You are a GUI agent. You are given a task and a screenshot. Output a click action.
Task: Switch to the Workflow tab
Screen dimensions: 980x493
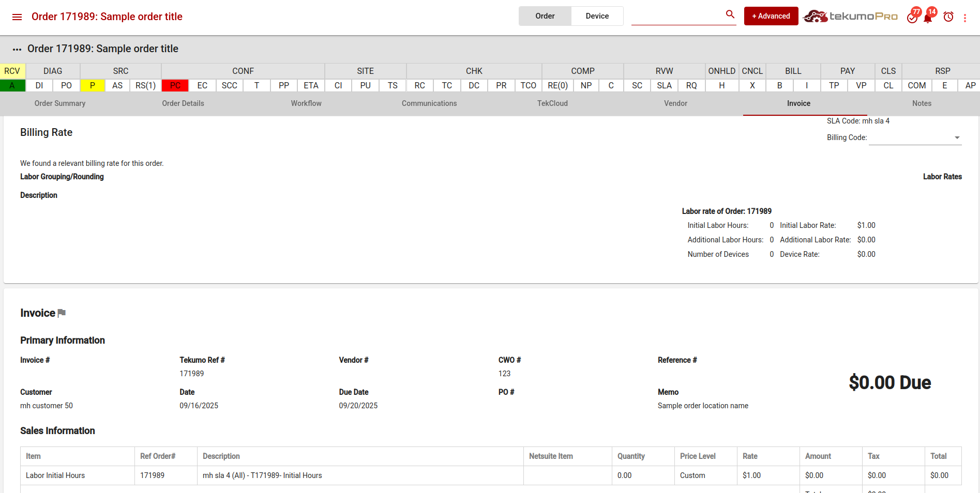[306, 103]
